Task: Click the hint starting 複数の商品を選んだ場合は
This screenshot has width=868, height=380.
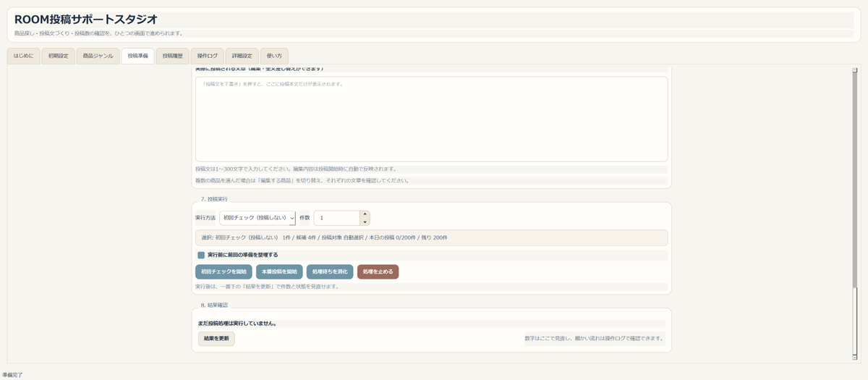Action: click(x=302, y=180)
